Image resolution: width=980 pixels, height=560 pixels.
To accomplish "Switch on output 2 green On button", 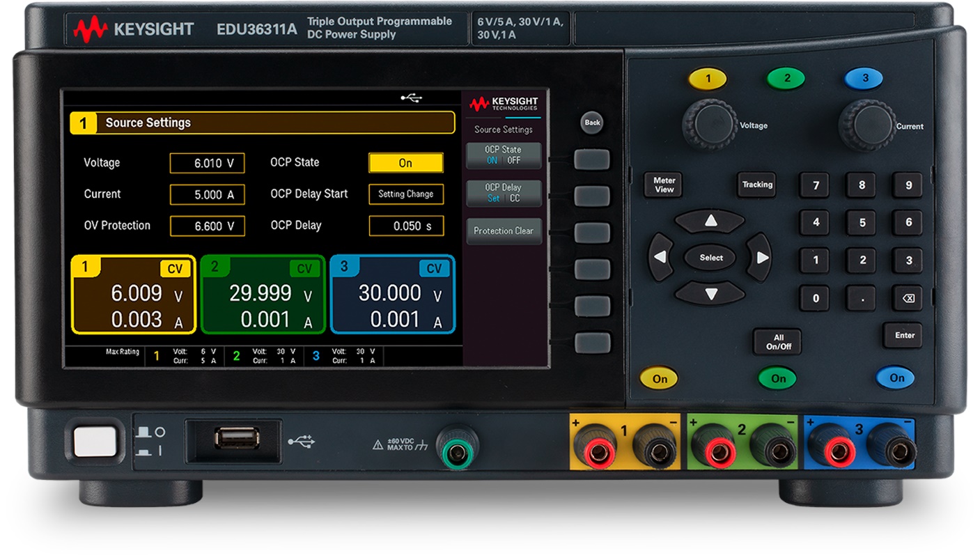I will tap(778, 378).
